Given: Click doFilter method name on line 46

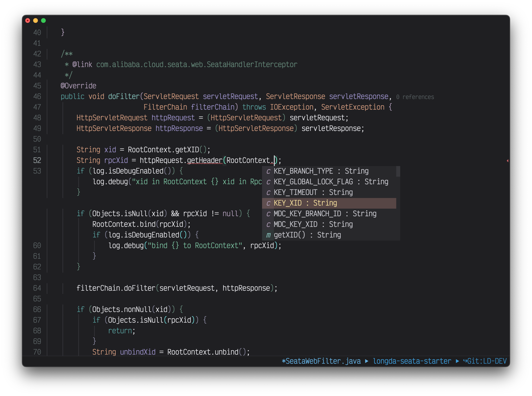Looking at the screenshot, I should 124,96.
